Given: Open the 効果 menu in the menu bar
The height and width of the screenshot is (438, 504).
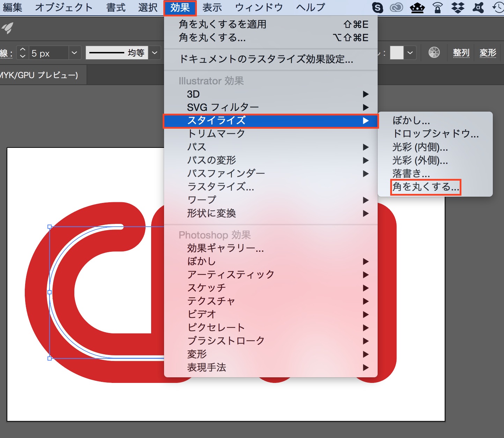Looking at the screenshot, I should (180, 7).
